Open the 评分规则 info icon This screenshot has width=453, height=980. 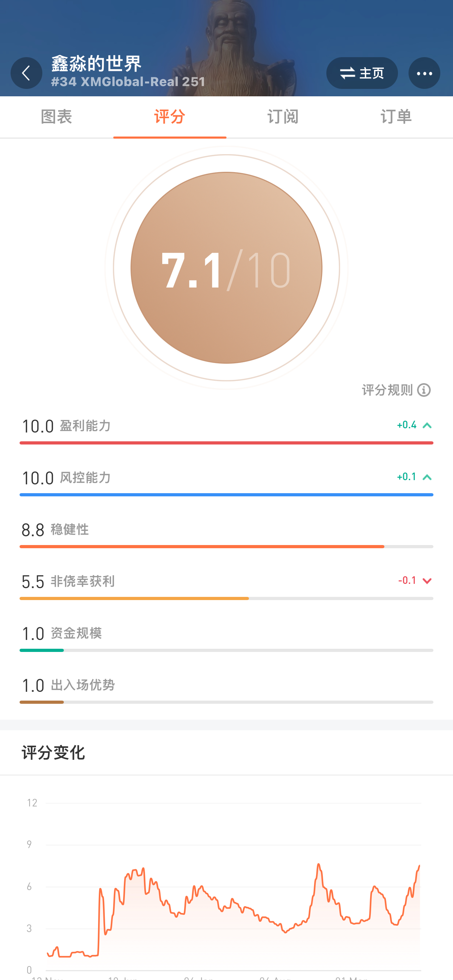424,390
